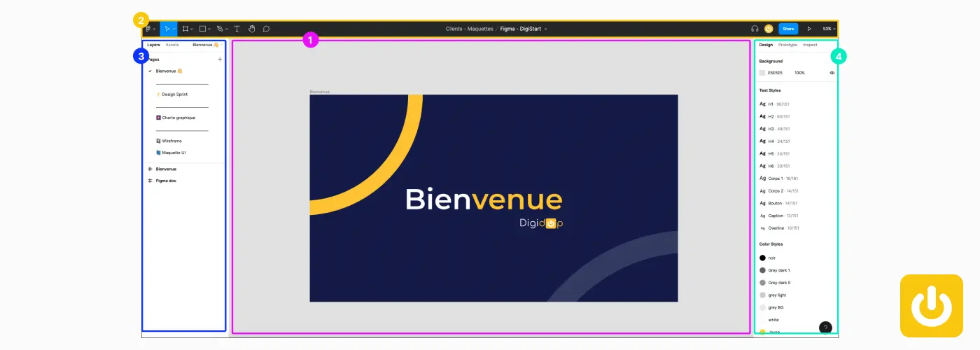Open the Charte graphique page
The height and width of the screenshot is (350, 980).
click(175, 118)
